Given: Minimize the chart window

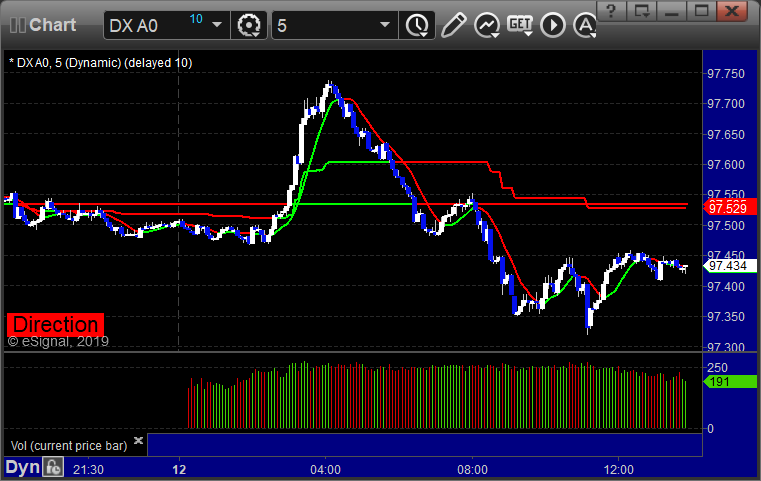Looking at the screenshot, I should pos(671,11).
